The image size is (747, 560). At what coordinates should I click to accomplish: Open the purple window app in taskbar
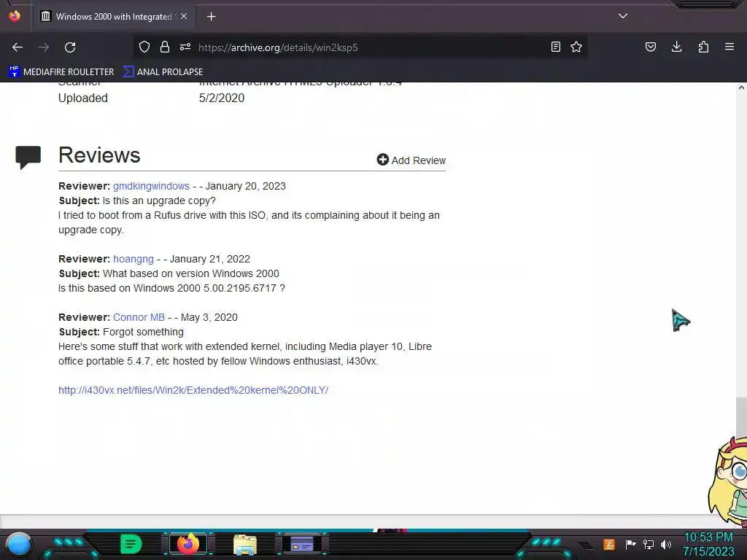coord(302,544)
